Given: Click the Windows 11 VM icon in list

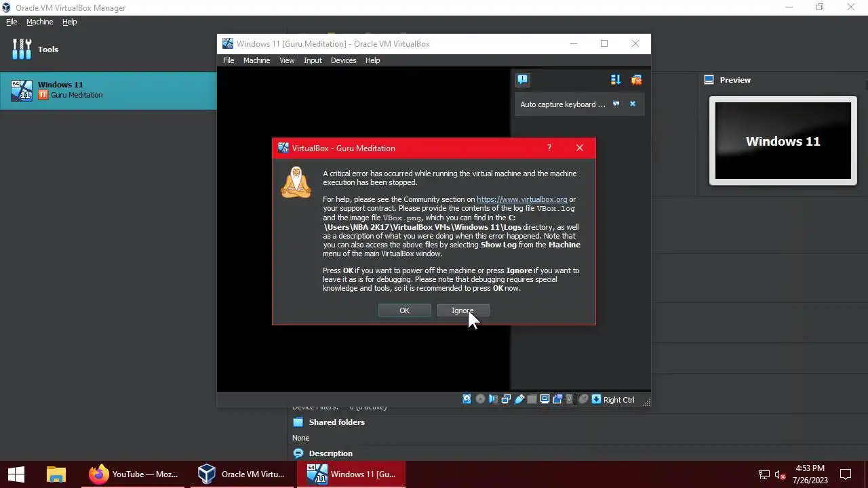Looking at the screenshot, I should tap(22, 90).
